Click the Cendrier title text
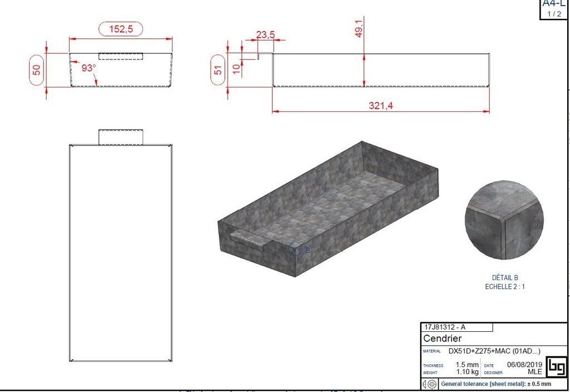570x392 pixels. click(443, 339)
